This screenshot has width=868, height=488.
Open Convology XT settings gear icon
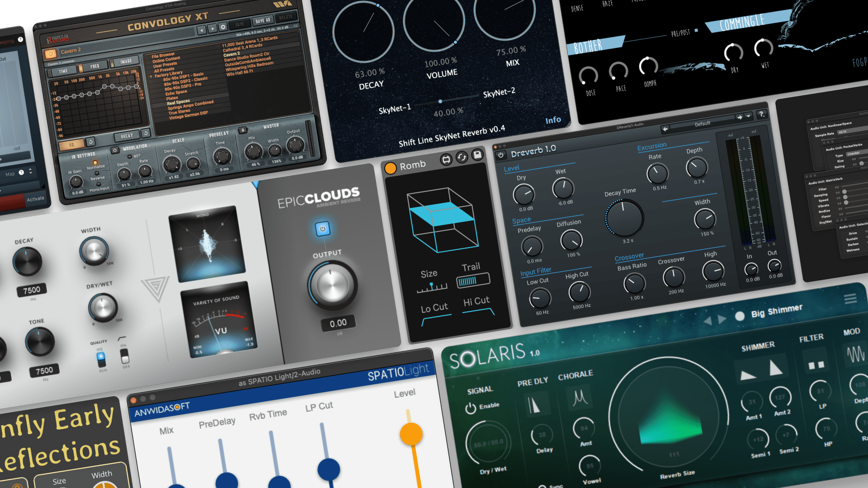223,27
